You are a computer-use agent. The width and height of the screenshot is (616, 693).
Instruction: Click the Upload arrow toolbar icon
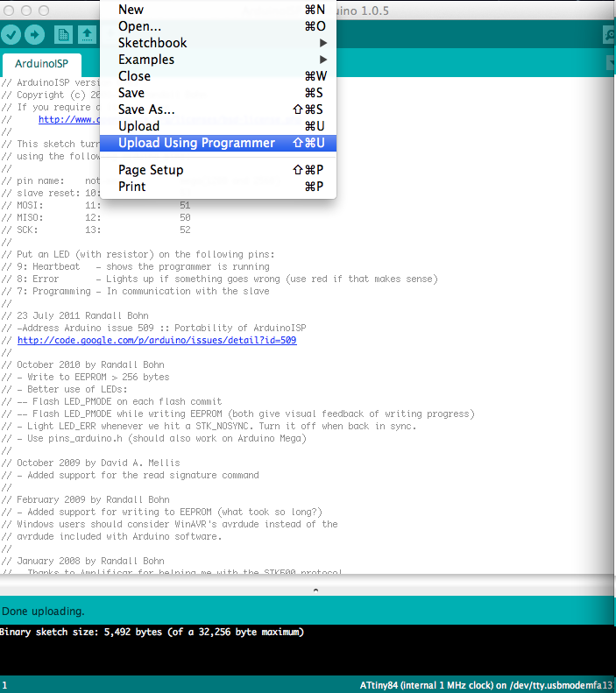coord(34,34)
